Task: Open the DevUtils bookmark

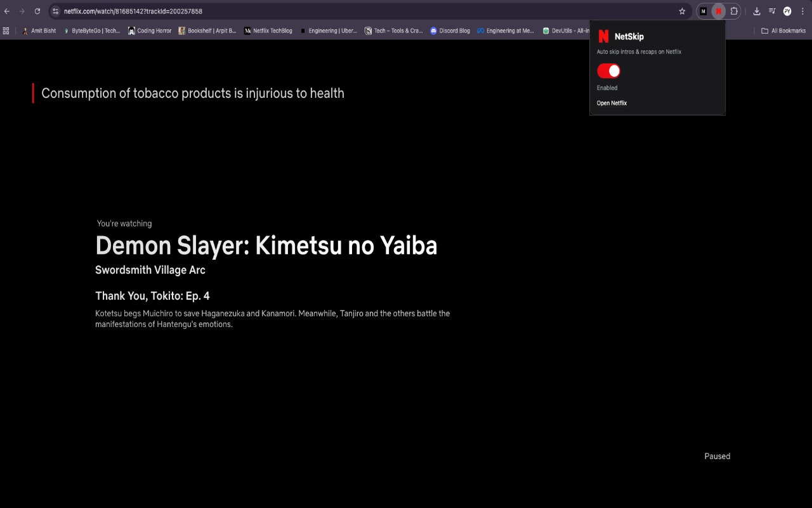Action: pos(566,30)
